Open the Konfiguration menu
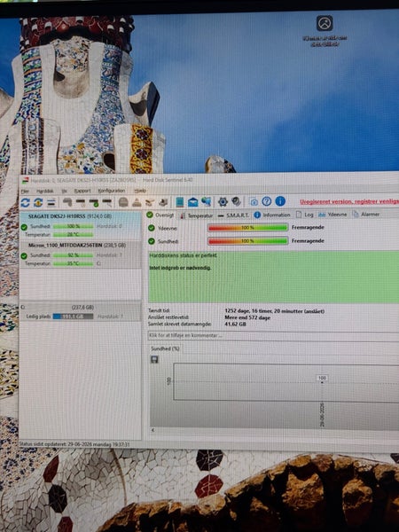 pos(112,191)
